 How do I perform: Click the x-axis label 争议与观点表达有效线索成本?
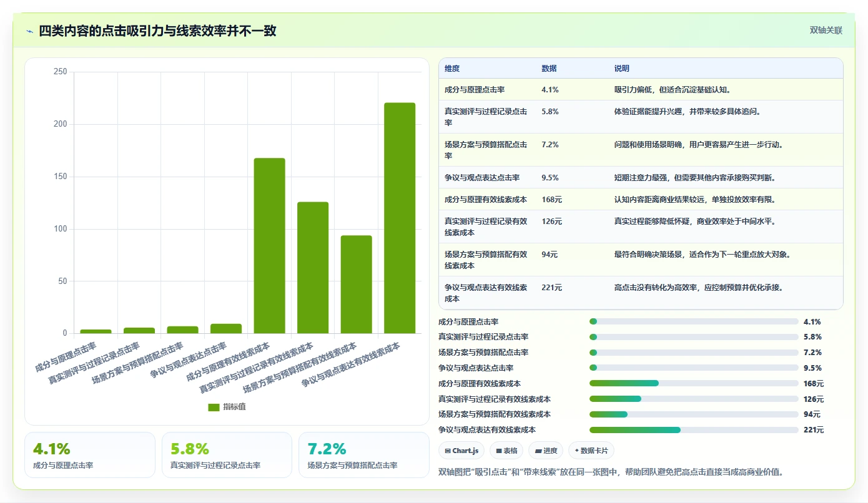[x=350, y=364]
